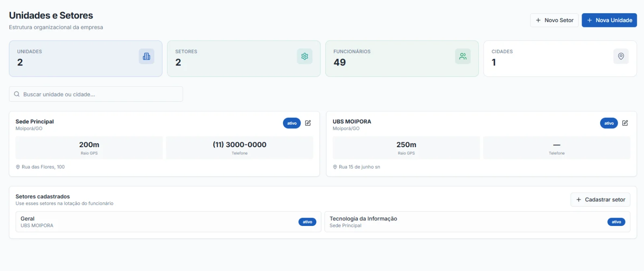Click the 200m Raio GPS value
Viewport: 644px width, 271px height.
(x=89, y=145)
